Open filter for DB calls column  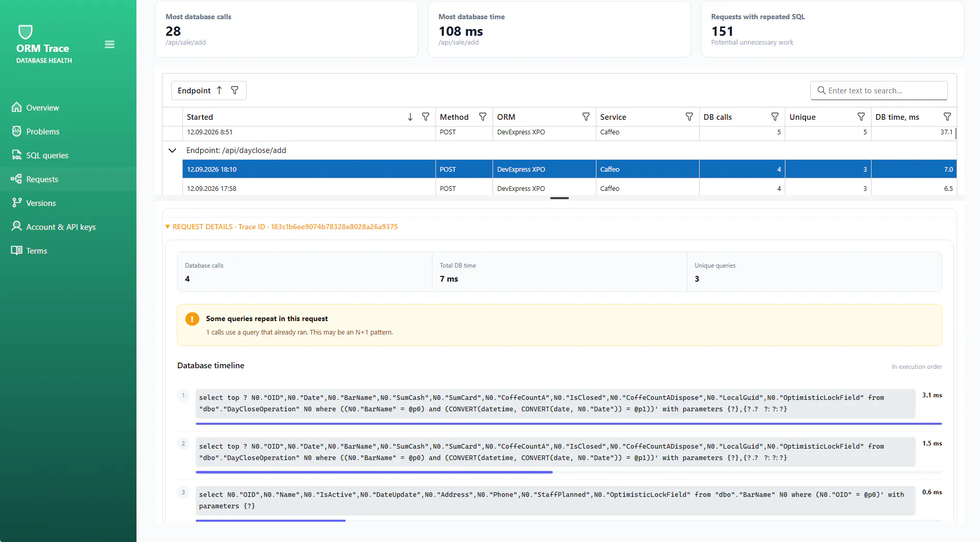775,117
